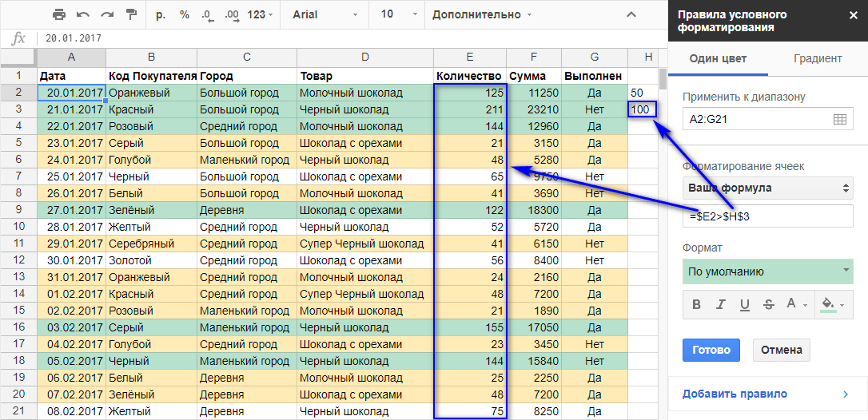Click "Добавить правило" link

point(735,394)
